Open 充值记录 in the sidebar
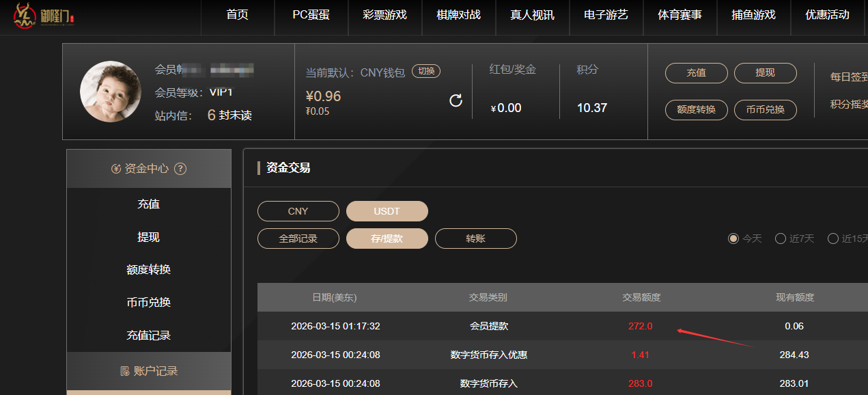 tap(148, 336)
